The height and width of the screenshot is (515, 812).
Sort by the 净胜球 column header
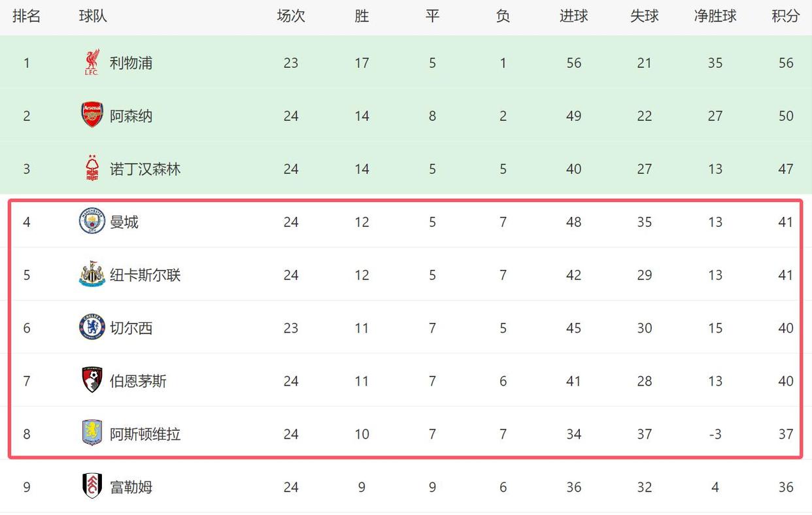click(x=715, y=16)
